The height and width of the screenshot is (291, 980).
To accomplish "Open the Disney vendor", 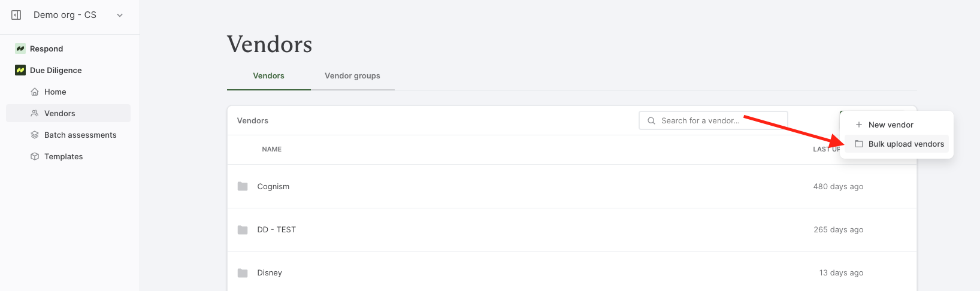I will pyautogui.click(x=270, y=272).
